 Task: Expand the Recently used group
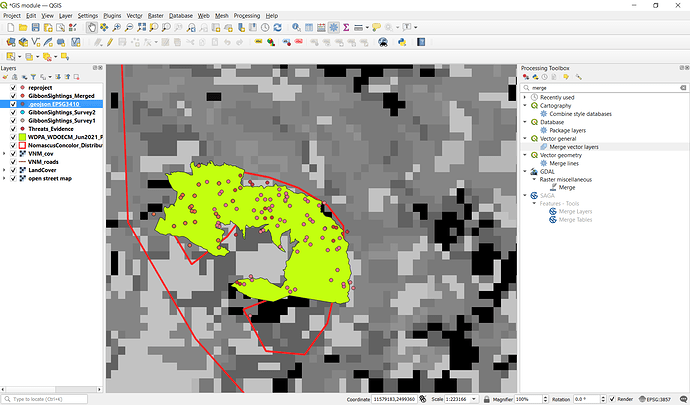(x=525, y=97)
